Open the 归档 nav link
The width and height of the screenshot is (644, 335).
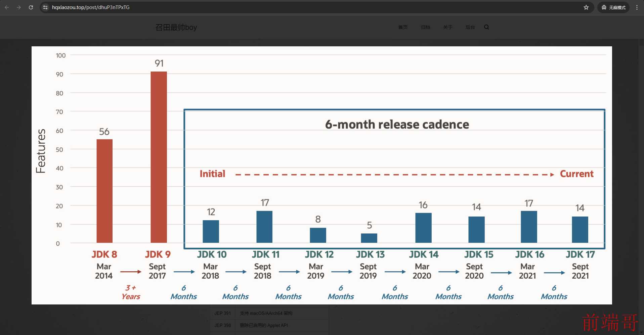(425, 27)
